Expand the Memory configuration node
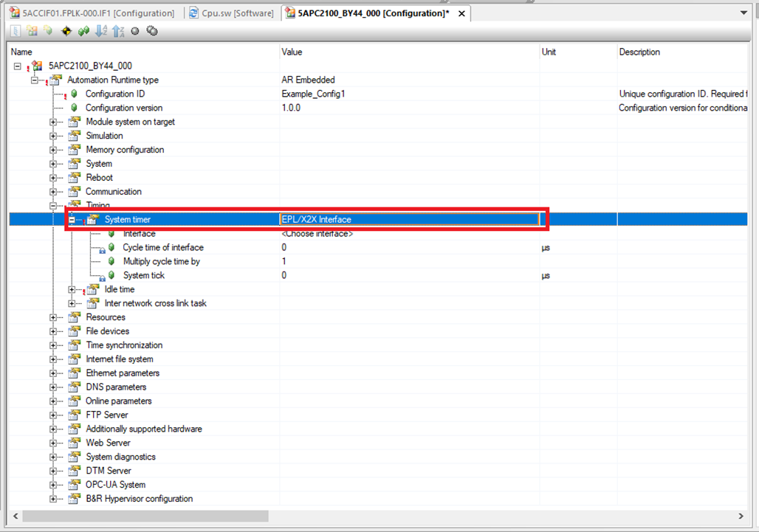Viewport: 759px width, 532px height. pos(53,150)
